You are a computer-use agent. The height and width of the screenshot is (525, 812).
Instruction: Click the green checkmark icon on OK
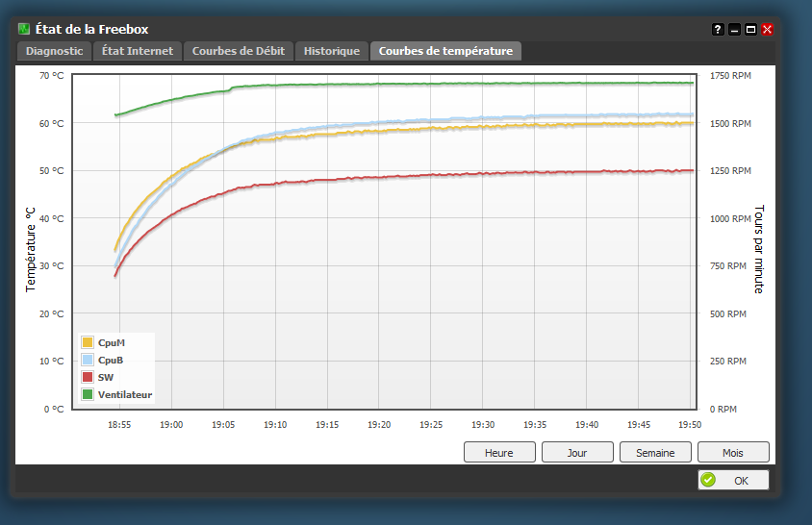click(709, 480)
